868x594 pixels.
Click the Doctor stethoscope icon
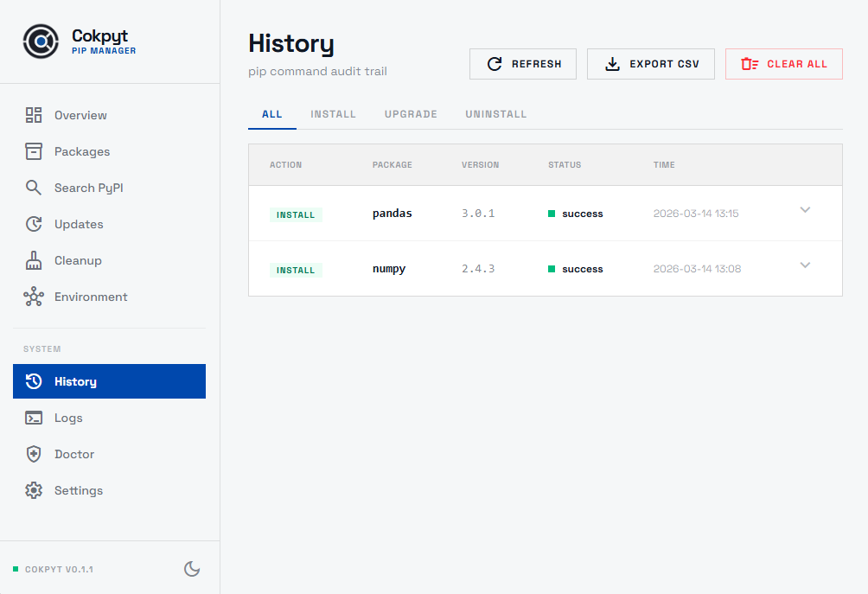tap(34, 454)
